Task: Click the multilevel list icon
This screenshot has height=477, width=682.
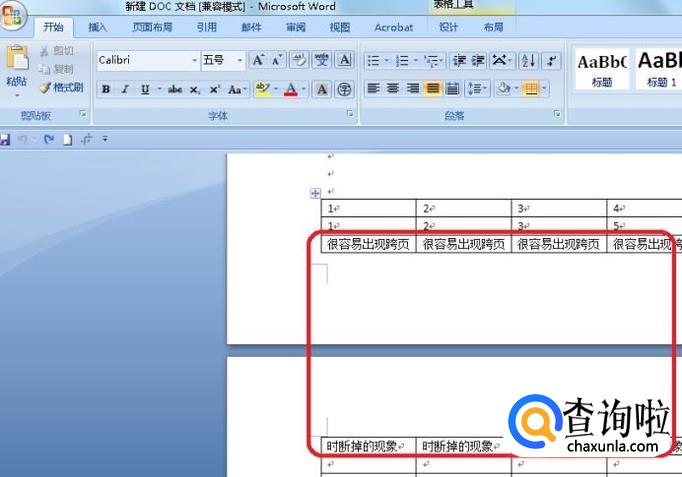Action: point(431,61)
